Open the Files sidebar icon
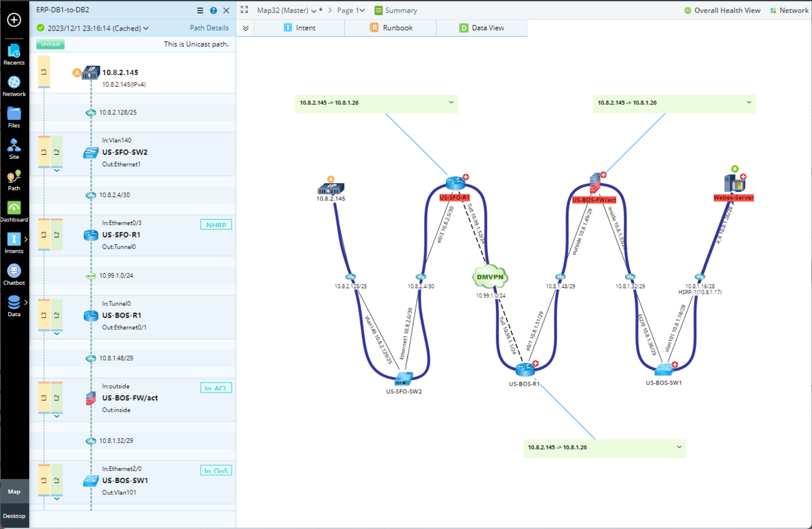The height and width of the screenshot is (529, 812). pos(14,117)
